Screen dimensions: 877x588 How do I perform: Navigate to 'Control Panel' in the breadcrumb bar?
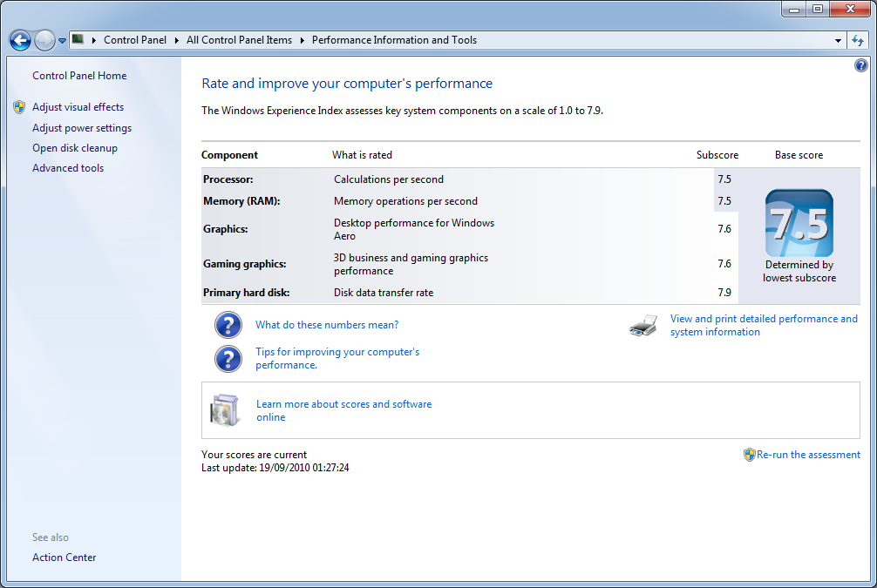tap(135, 39)
